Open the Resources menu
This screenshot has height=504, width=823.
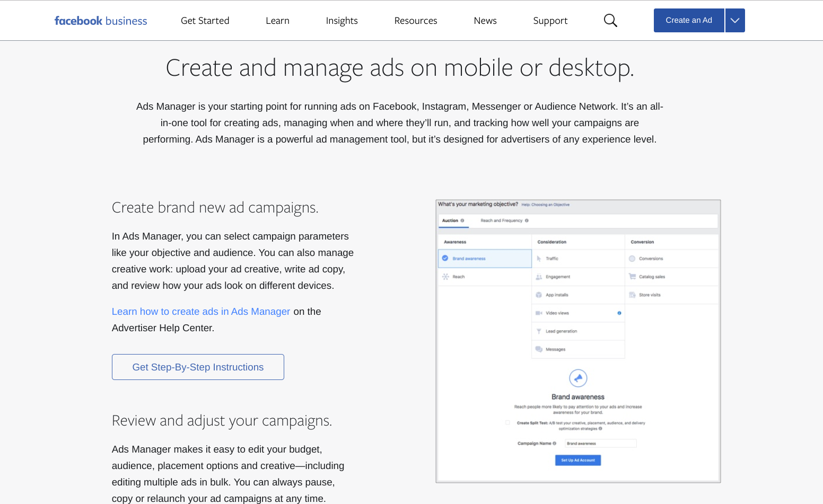[x=416, y=21]
